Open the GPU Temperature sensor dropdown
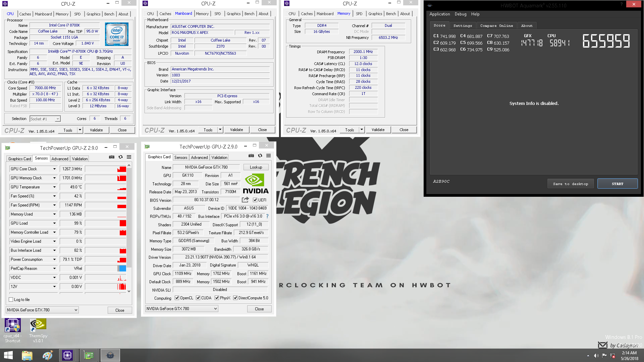Screen dimensions: 644x362 point(54,187)
